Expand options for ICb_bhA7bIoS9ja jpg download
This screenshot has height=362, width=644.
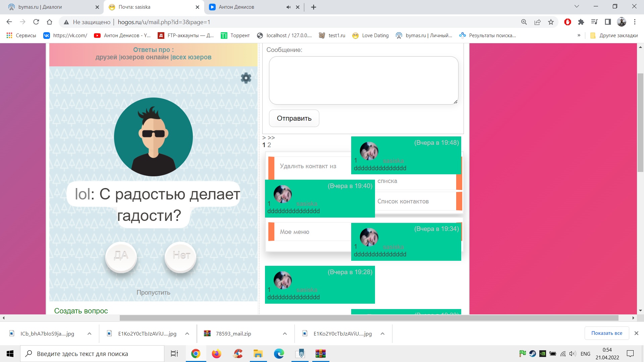point(89,334)
